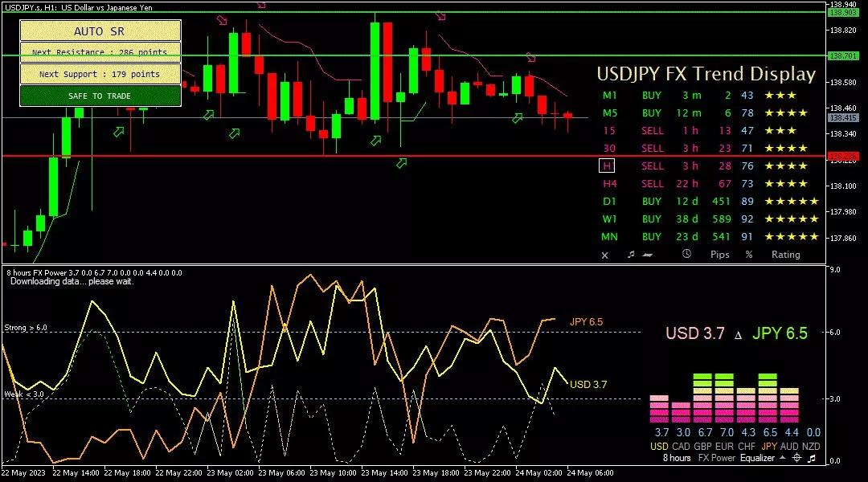Click the 23 May 14:00 time axis label
Screen dimensions: 868x482
[385, 473]
